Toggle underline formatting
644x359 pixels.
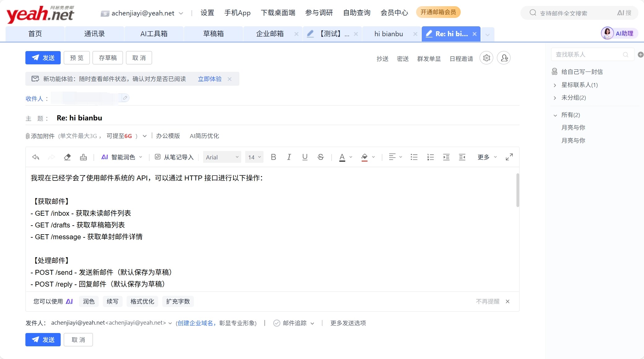coord(305,157)
